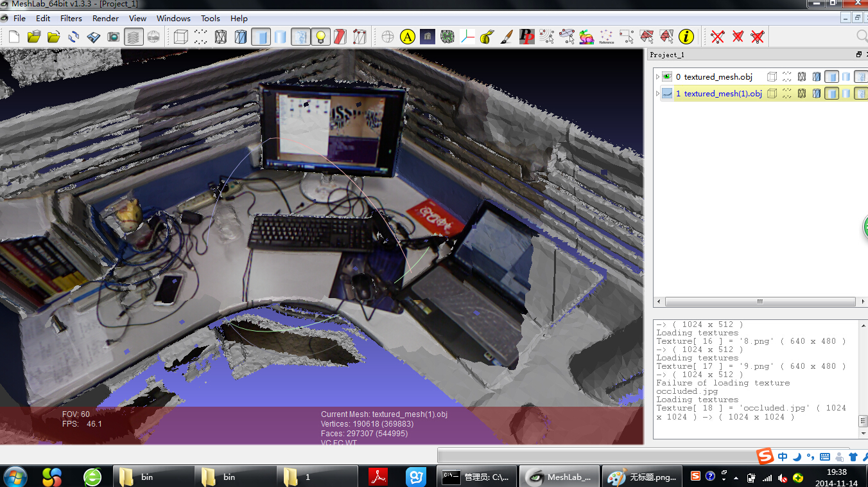Toggle lighting with the light bulb
Screen dimensions: 868x487
pyautogui.click(x=320, y=37)
